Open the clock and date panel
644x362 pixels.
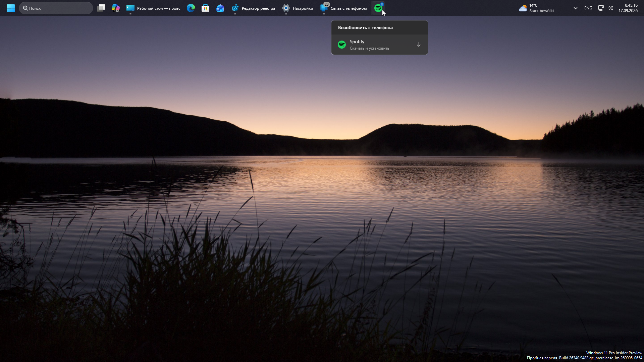(628, 8)
